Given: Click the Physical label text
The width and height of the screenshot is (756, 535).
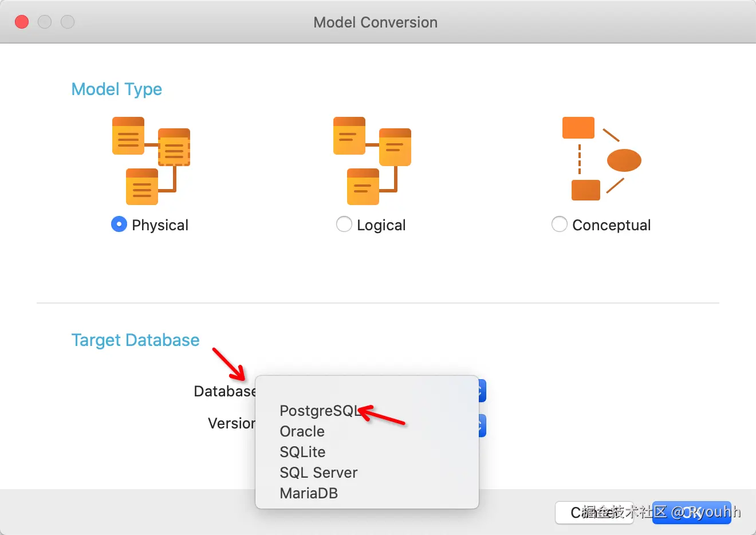Looking at the screenshot, I should tap(160, 225).
